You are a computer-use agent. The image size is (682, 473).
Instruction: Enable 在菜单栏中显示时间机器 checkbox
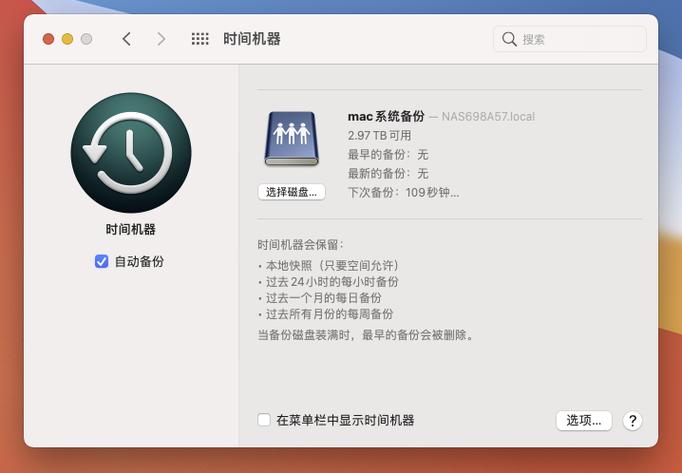click(264, 420)
